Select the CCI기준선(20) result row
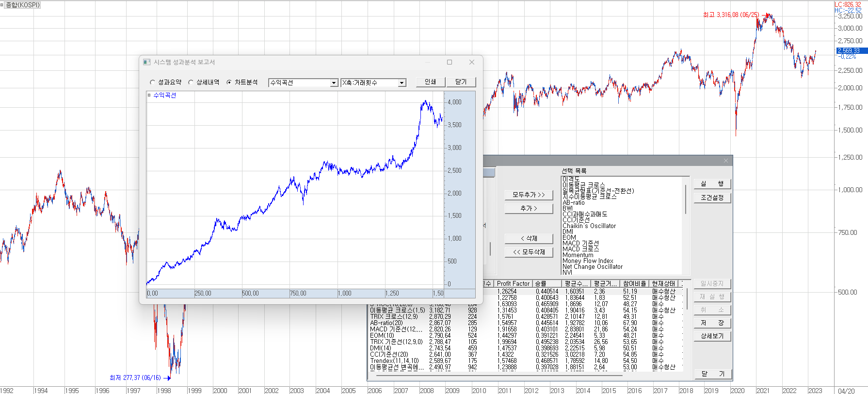 pyautogui.click(x=526, y=354)
